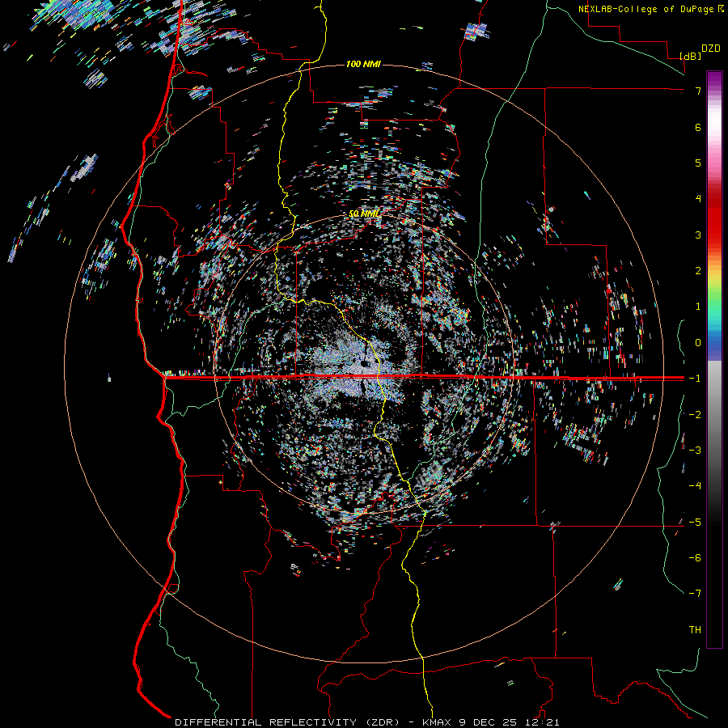Click the -1 value on the scale
This screenshot has height=728, width=728.
[695, 379]
